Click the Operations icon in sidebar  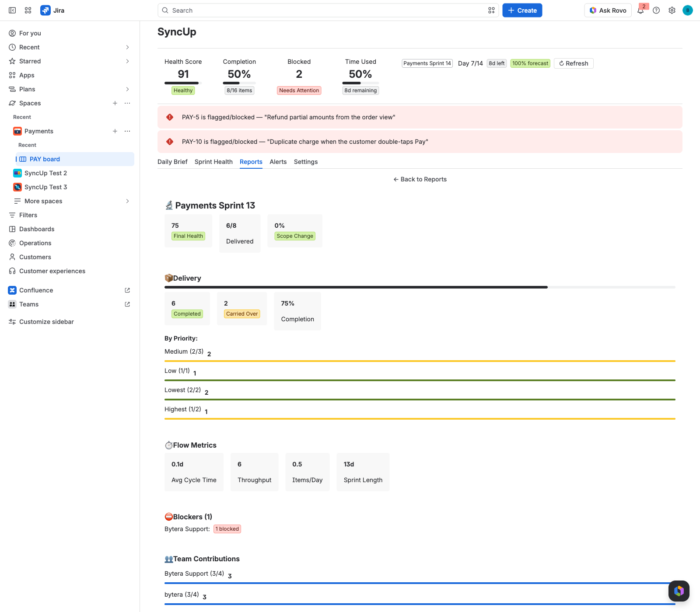[x=12, y=243]
